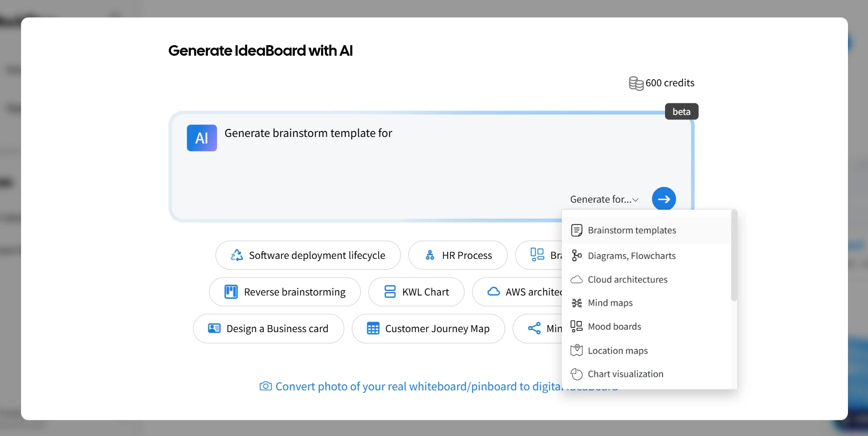Click the AI badge icon in the prompt box

[x=201, y=137]
